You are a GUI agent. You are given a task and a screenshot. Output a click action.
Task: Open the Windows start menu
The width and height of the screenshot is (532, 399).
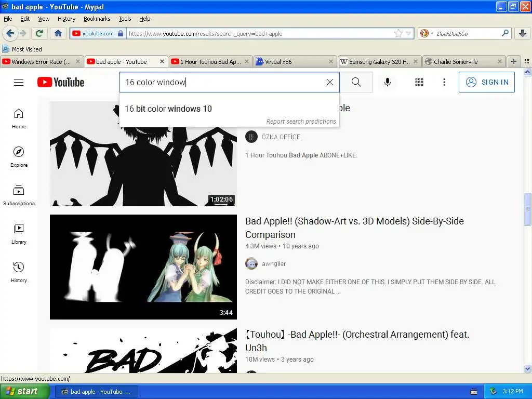coord(24,392)
